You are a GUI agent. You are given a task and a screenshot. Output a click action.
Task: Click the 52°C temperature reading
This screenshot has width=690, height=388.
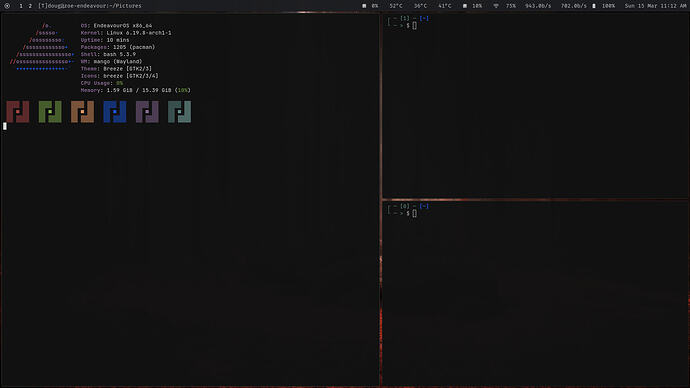point(396,6)
